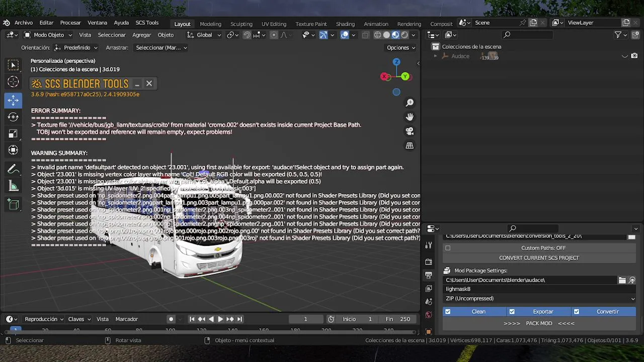Open the Claves keying dropdown
The image size is (644, 362).
(x=79, y=319)
